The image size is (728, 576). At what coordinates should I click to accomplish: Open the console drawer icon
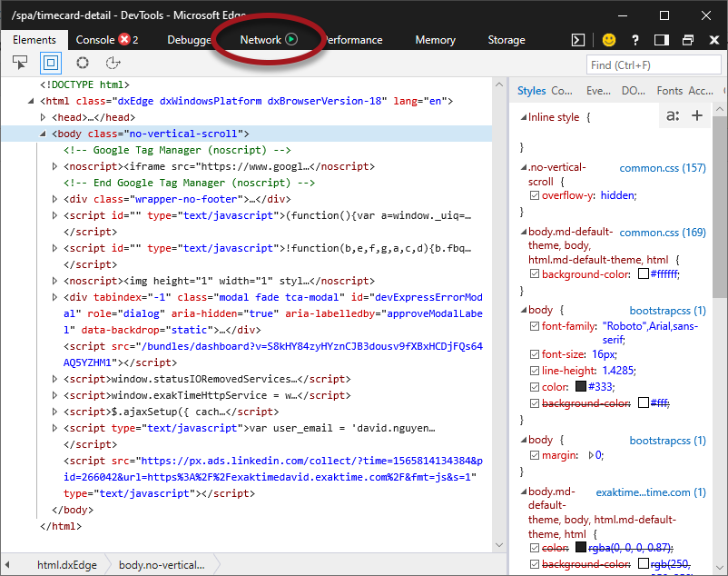pyautogui.click(x=578, y=40)
